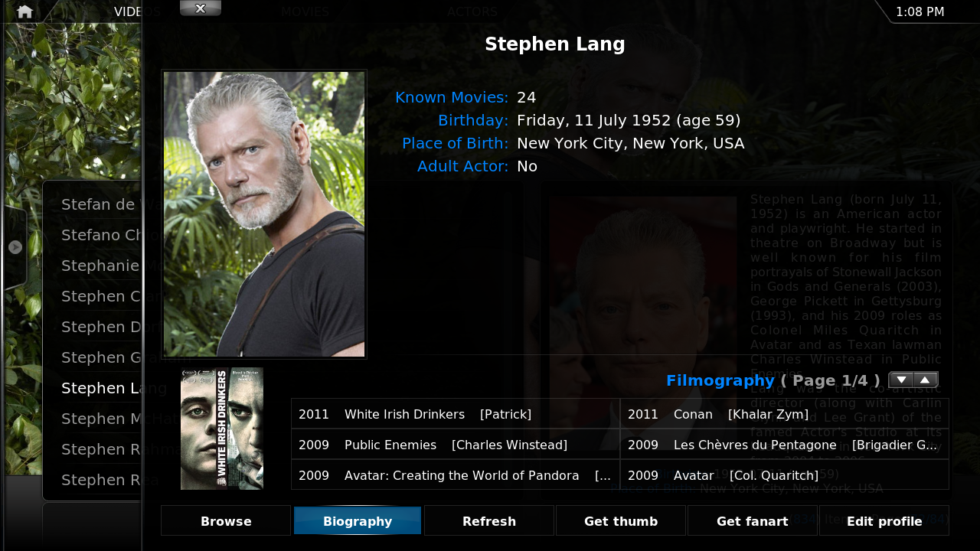Go to next filmography page arrow
The image size is (980, 551).
click(x=901, y=380)
